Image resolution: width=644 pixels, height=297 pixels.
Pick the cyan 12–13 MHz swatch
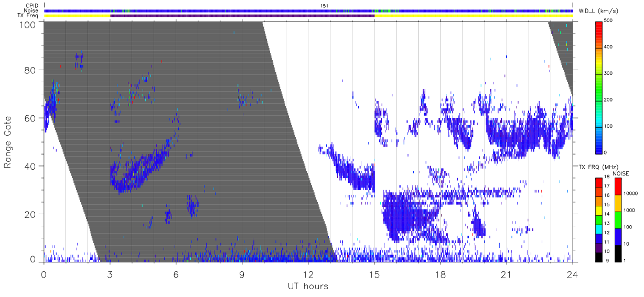pos(599,229)
